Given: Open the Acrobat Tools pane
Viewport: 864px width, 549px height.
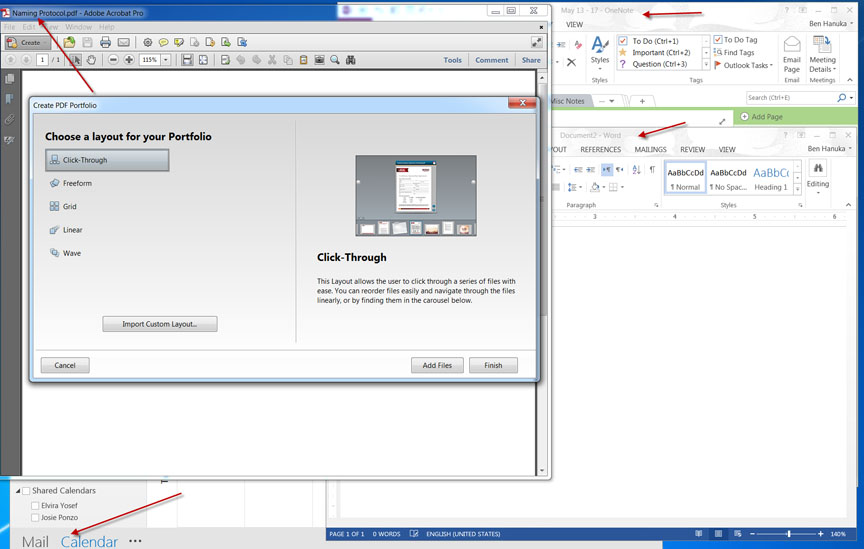Looking at the screenshot, I should point(452,60).
